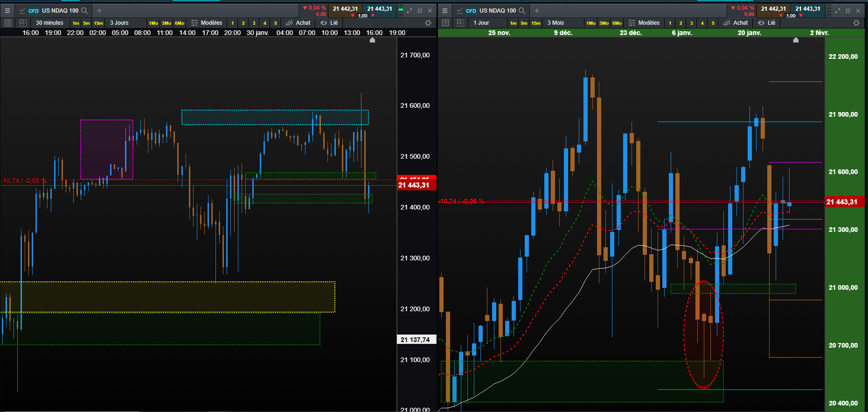Toggle Achat mode on the 1 Jour chart
This screenshot has height=412, width=868.
pyautogui.click(x=736, y=23)
